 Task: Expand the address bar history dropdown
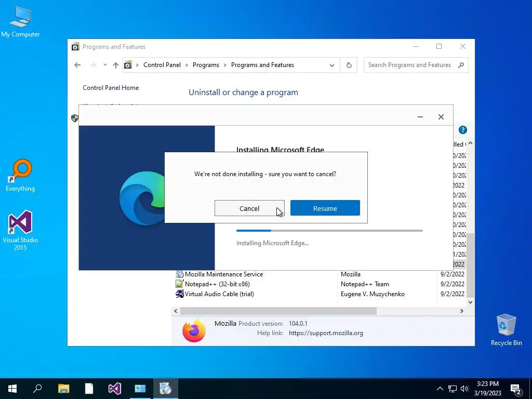coord(332,65)
